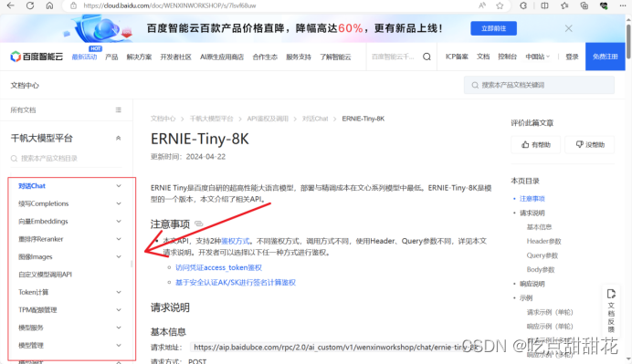Open browser home page icon
632x364 pixels.
coord(49,5)
